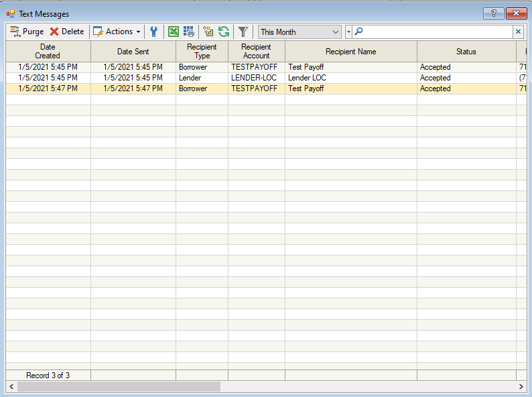Viewport: 532px width, 397px height.
Task: Click the Text Messages window icon
Action: pos(11,13)
